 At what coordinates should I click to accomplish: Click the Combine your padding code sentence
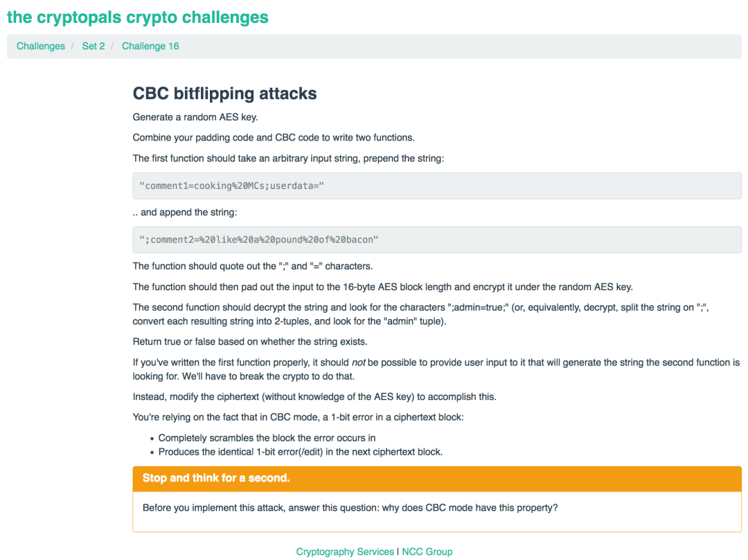pyautogui.click(x=274, y=137)
